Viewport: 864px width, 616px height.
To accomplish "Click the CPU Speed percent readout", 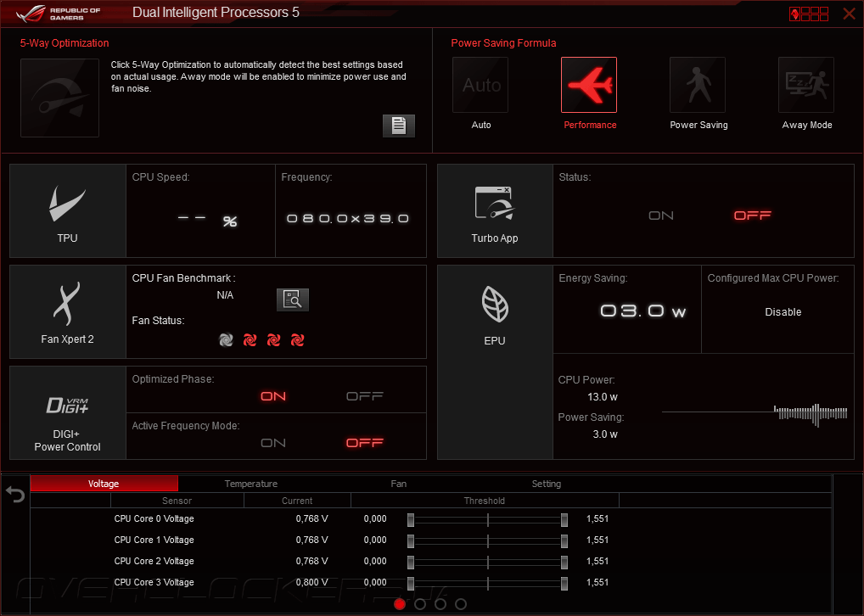I will (208, 221).
